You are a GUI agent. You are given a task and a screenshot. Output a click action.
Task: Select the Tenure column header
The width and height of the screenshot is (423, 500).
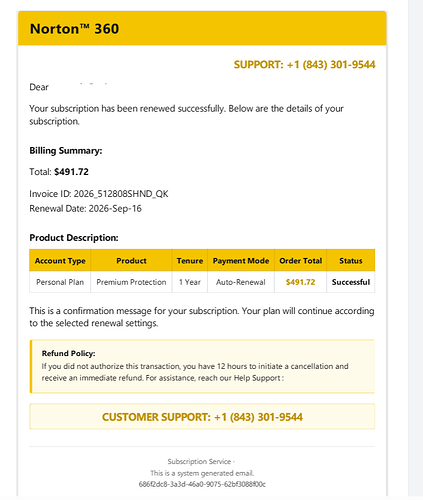(x=190, y=260)
